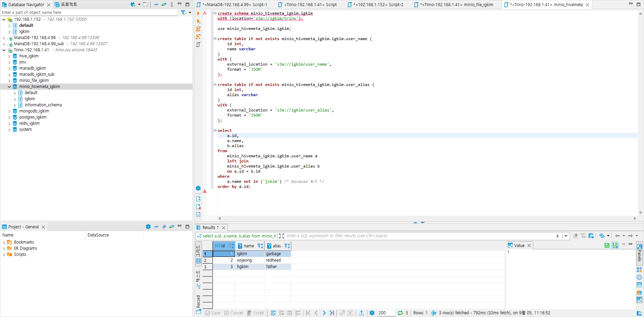Image resolution: width=644 pixels, height=317 pixels.
Task: Run the SQL statement with the execute arrow
Action: (x=198, y=13)
